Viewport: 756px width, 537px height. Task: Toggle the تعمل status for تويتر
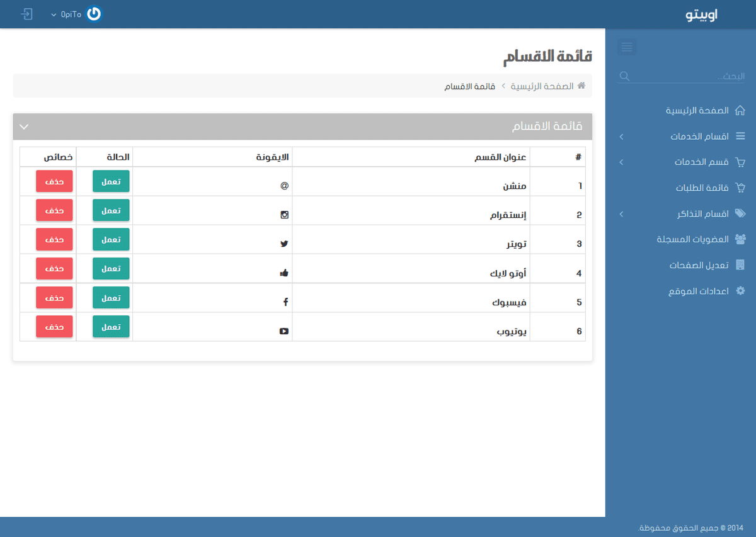click(111, 239)
